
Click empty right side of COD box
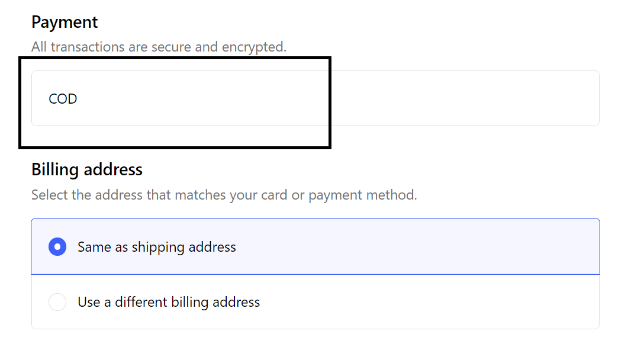click(x=474, y=99)
